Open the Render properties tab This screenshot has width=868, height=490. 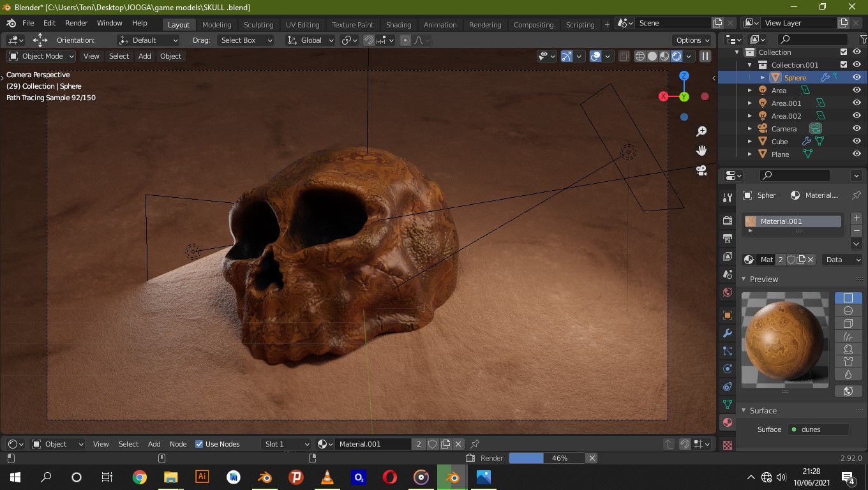pyautogui.click(x=727, y=221)
